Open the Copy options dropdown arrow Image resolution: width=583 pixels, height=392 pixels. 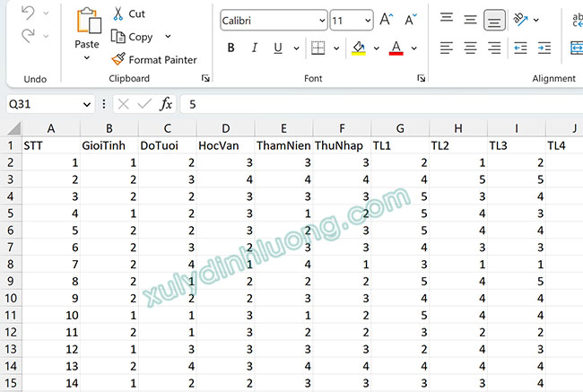point(168,37)
